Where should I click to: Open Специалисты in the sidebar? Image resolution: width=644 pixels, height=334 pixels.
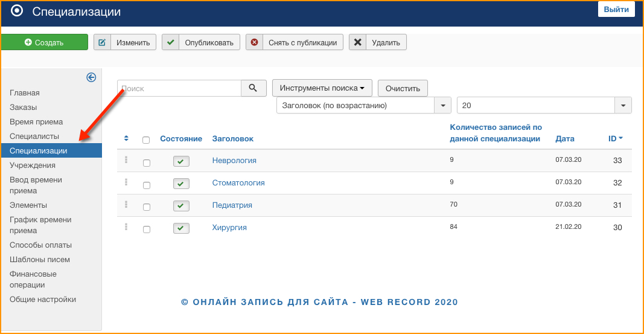tap(34, 136)
